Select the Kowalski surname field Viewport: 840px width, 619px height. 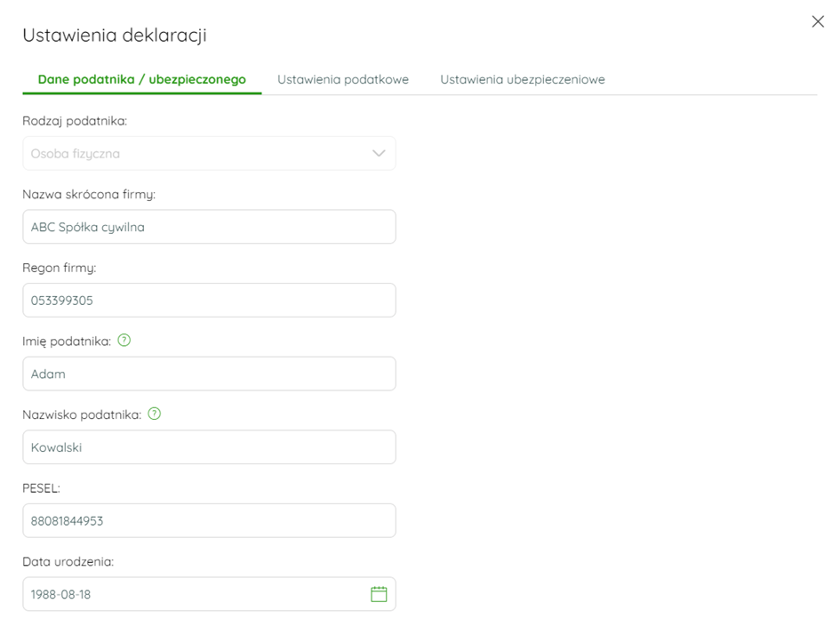(x=209, y=447)
